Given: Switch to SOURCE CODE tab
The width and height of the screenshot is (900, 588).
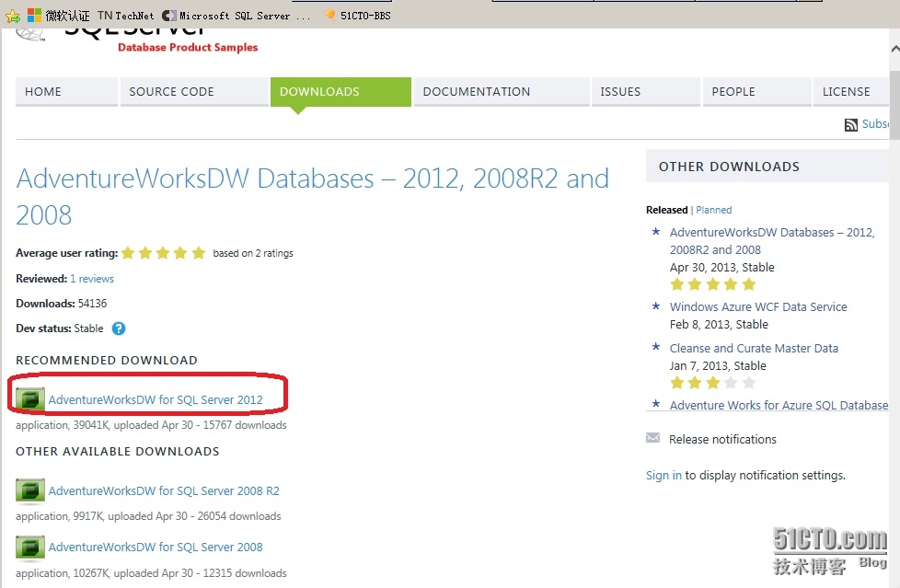Looking at the screenshot, I should point(194,92).
